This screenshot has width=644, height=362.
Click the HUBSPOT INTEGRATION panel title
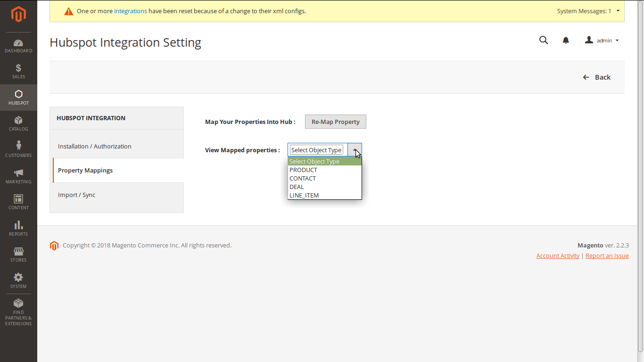[91, 118]
